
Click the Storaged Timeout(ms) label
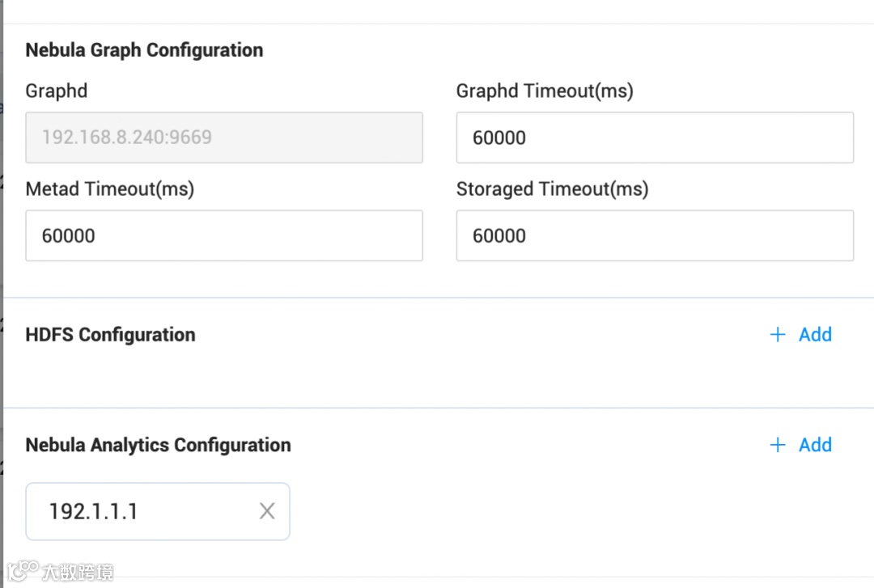552,189
